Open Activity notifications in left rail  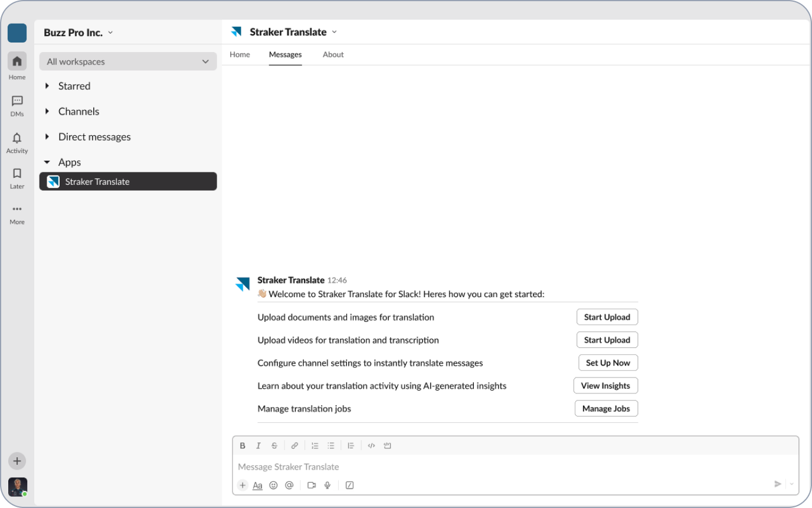17,142
